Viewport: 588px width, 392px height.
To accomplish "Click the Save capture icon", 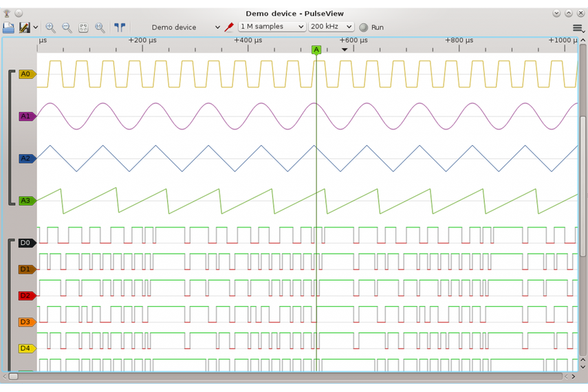I will pyautogui.click(x=24, y=28).
